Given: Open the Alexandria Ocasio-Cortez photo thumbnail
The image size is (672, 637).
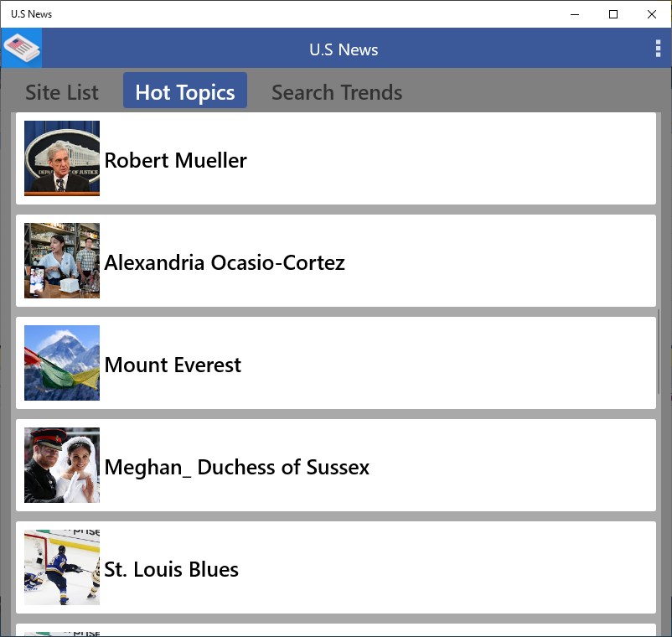Looking at the screenshot, I should 62,261.
